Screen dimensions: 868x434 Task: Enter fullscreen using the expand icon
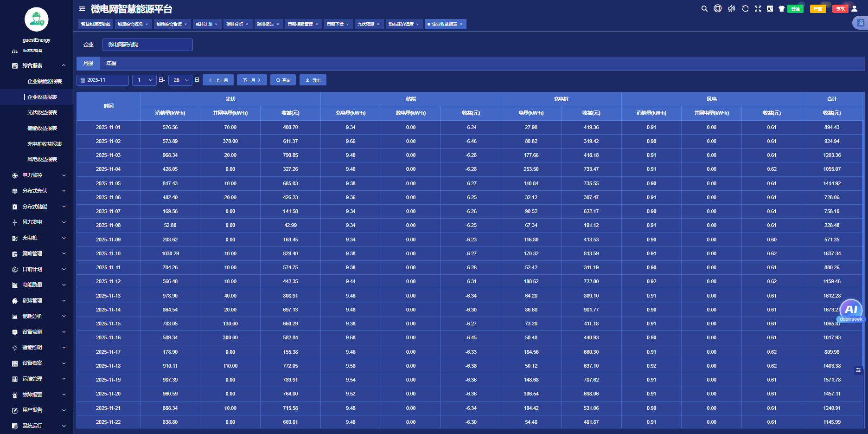[x=758, y=9]
